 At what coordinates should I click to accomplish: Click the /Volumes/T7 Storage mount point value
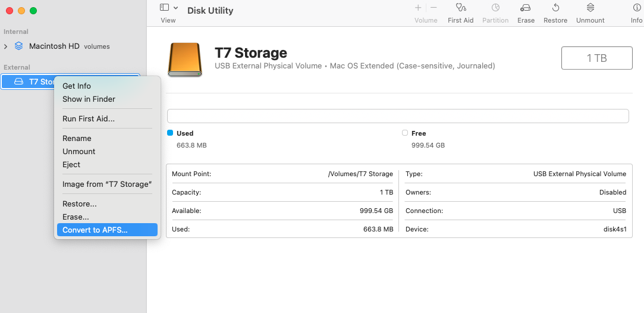point(360,174)
